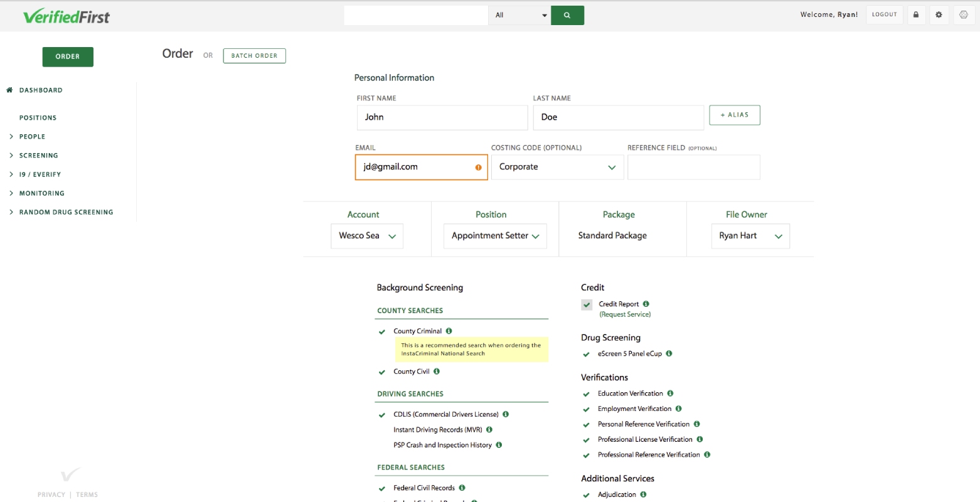
Task: Open settings gear icon in header
Action: pos(939,14)
